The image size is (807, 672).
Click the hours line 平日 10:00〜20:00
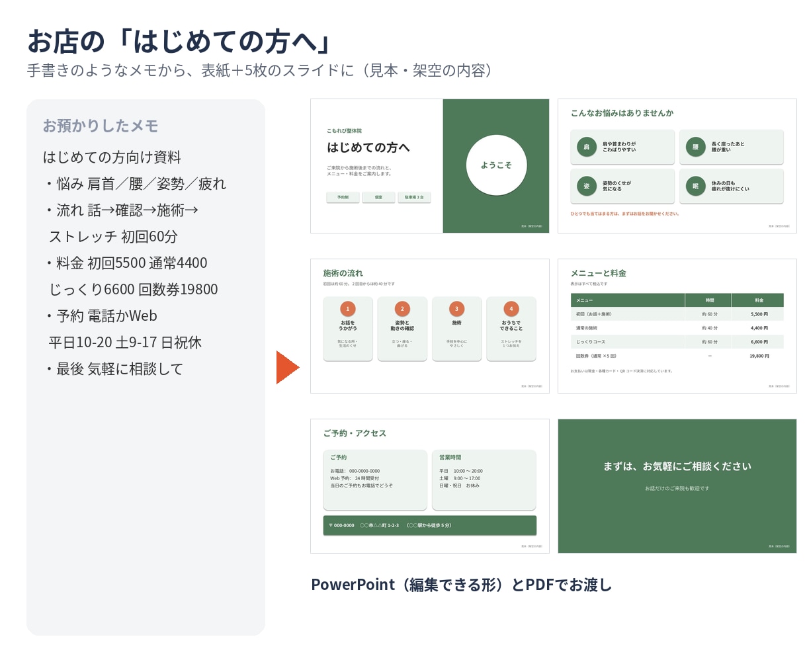pos(460,471)
